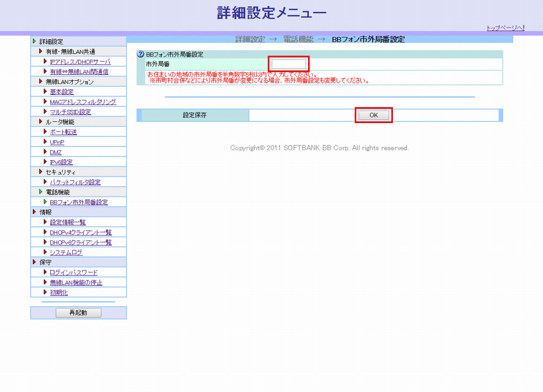Open 有線⇔無線LAN間通信 settings
Screen dimensions: 543x392
tap(79, 72)
